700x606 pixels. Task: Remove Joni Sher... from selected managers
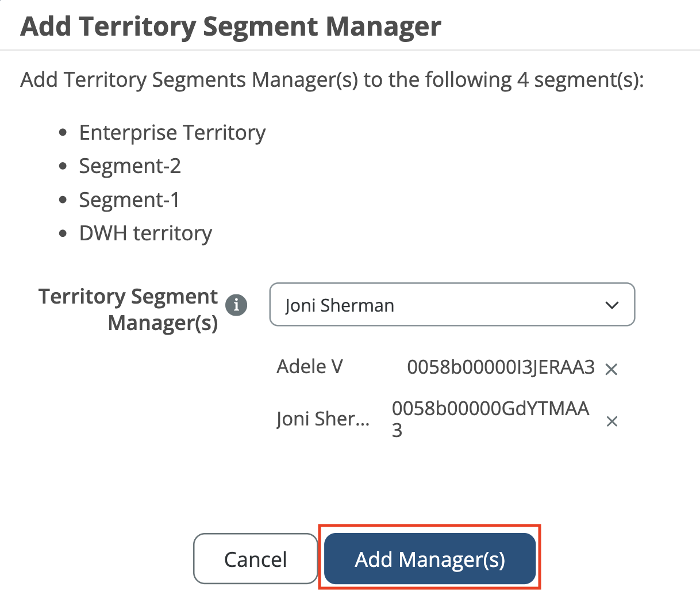[x=612, y=421]
